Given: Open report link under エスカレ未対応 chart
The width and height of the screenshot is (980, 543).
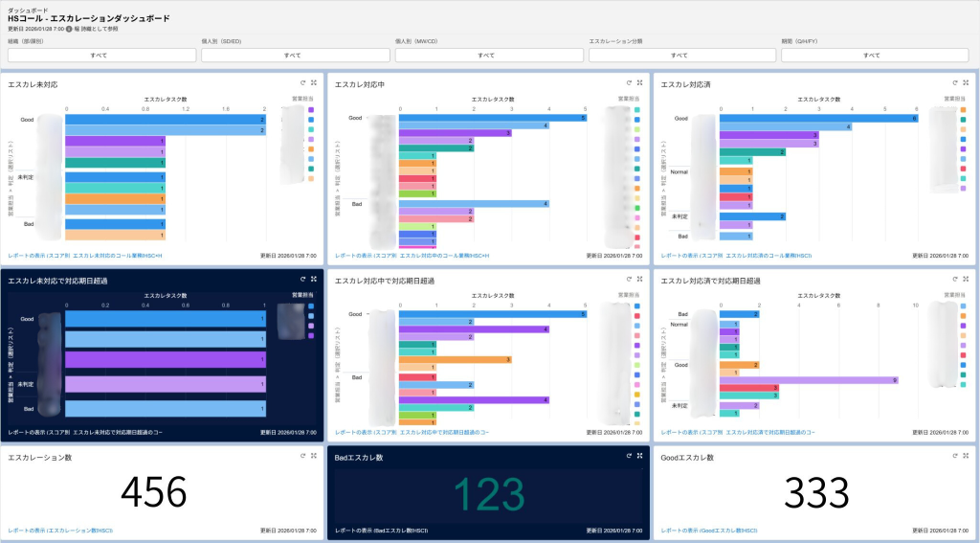Looking at the screenshot, I should [86, 257].
